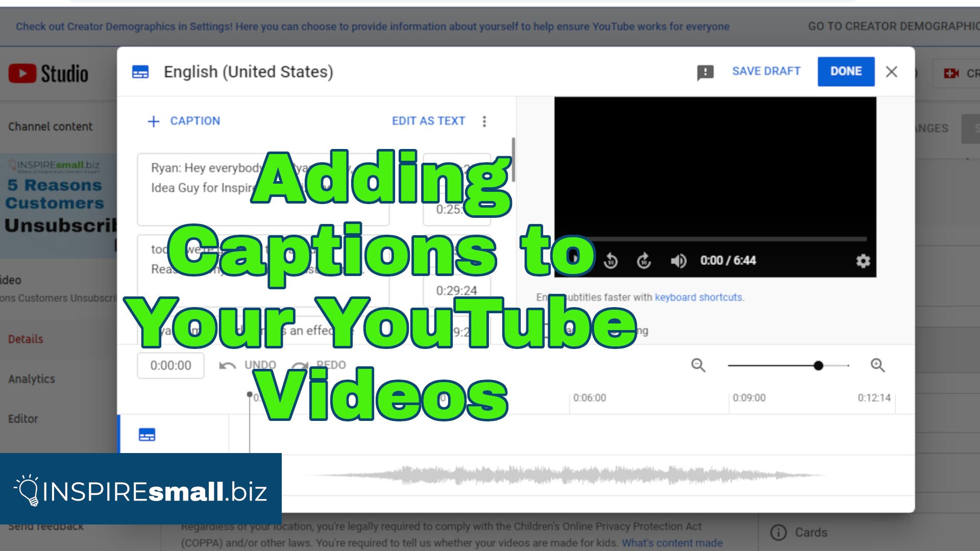This screenshot has width=980, height=551.
Task: Click the Details tab in sidebar
Action: 25,338
